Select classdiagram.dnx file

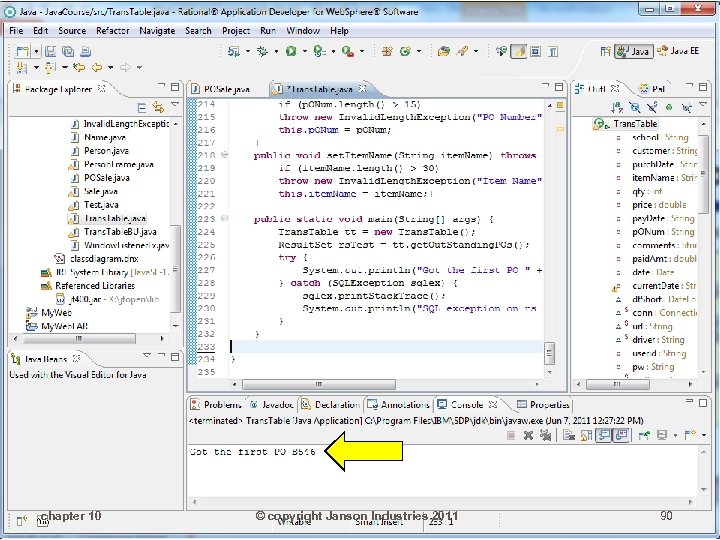coord(96,259)
